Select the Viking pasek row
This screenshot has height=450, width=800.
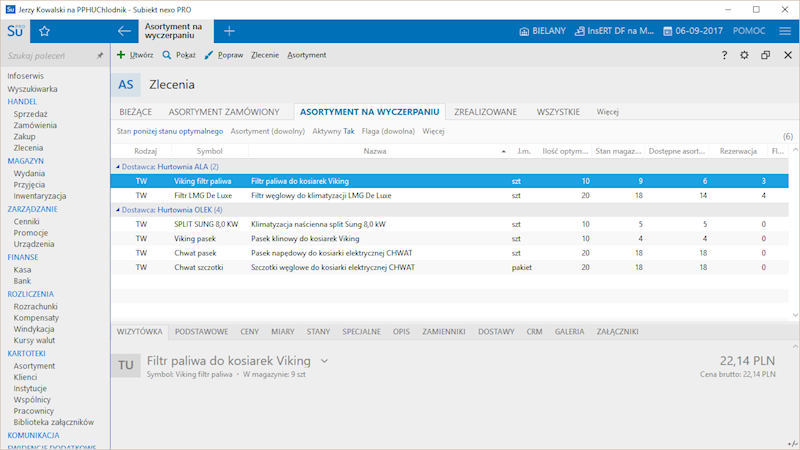(449, 238)
